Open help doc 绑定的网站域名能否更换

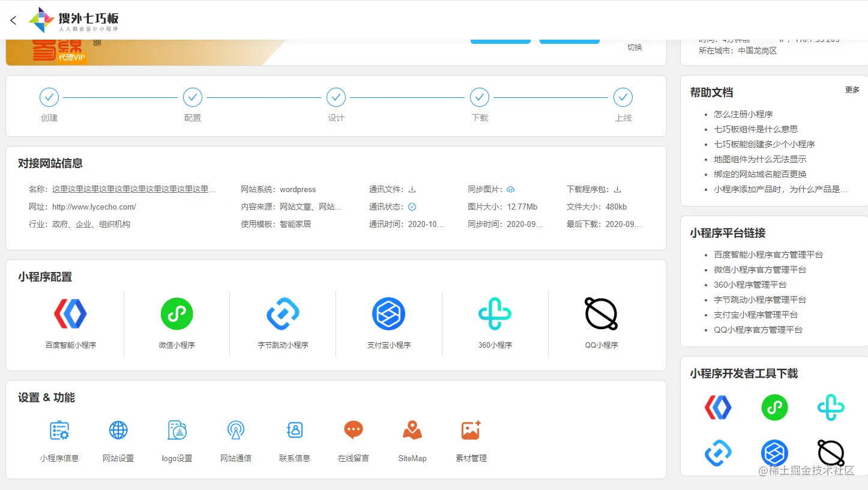click(x=760, y=174)
